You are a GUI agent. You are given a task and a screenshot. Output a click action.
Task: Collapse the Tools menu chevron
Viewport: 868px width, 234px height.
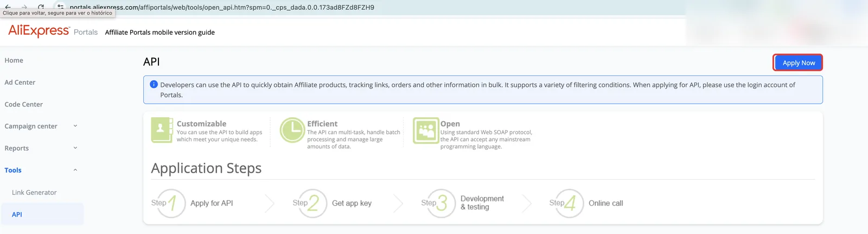click(75, 170)
